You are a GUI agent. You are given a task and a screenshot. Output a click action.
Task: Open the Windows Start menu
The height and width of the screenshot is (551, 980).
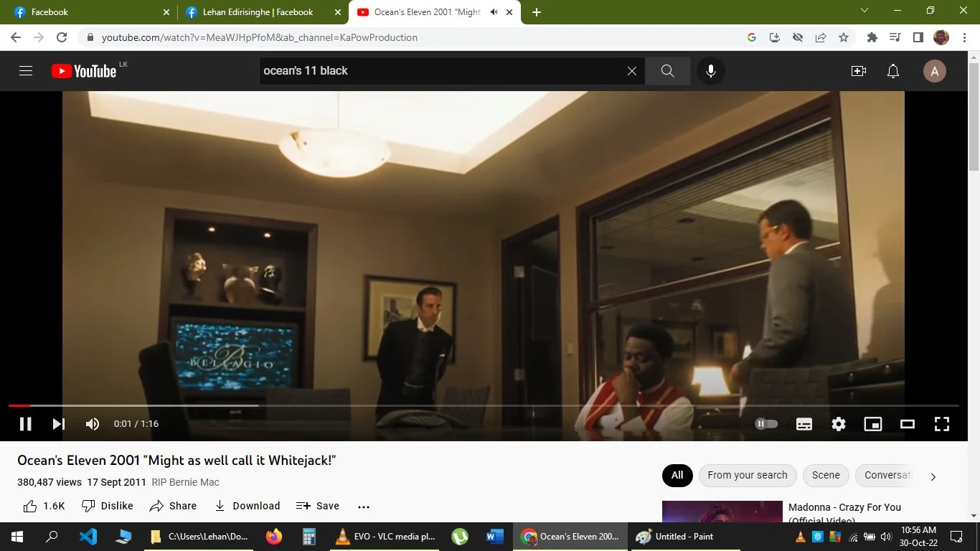coord(17,537)
